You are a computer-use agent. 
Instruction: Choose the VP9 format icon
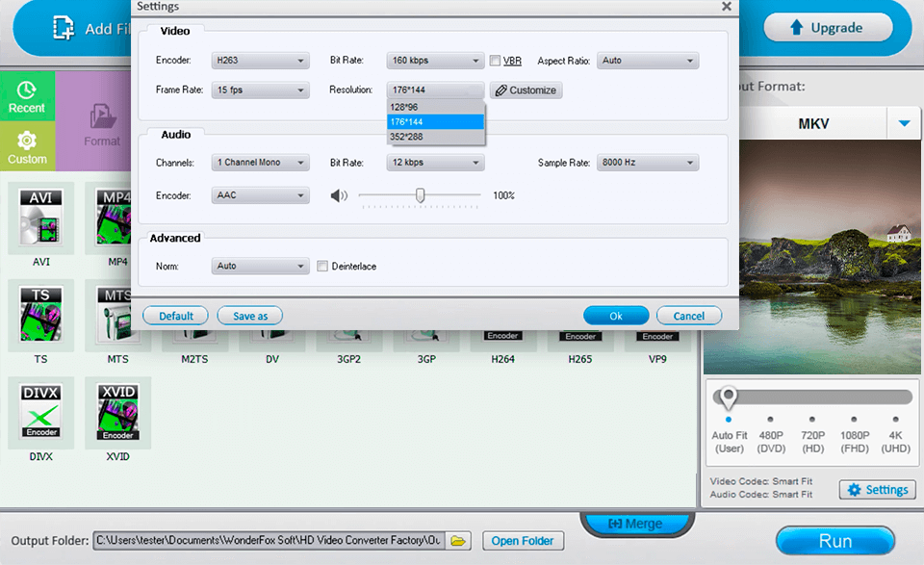point(656,337)
